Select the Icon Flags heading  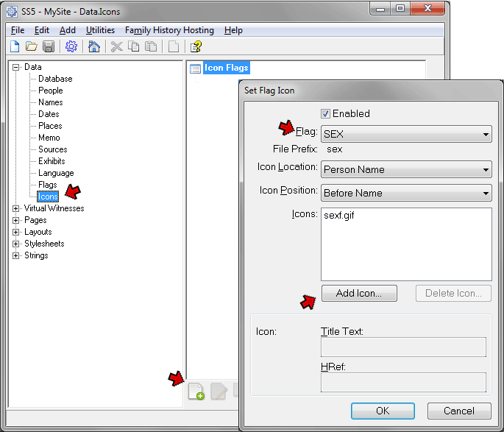point(227,68)
